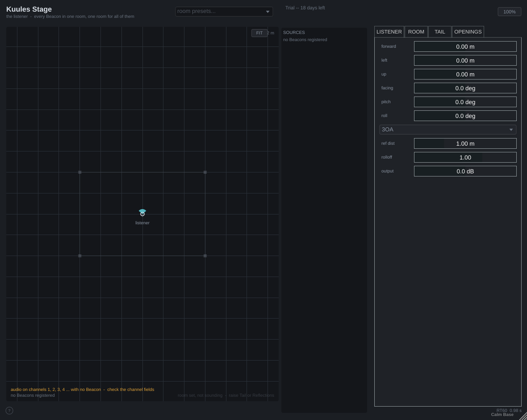Select the top-left room corner handle
Viewport: 527px width, 420px height.
point(79,172)
